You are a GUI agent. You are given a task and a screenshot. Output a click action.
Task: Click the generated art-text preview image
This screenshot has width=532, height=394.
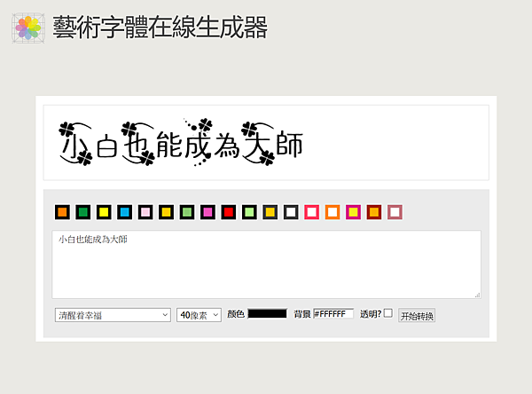click(181, 143)
